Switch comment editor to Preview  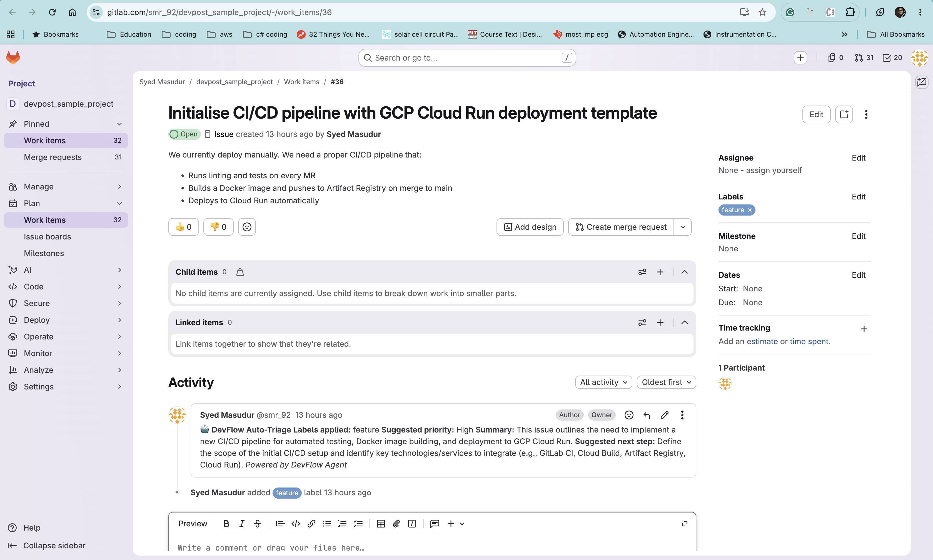click(x=193, y=524)
